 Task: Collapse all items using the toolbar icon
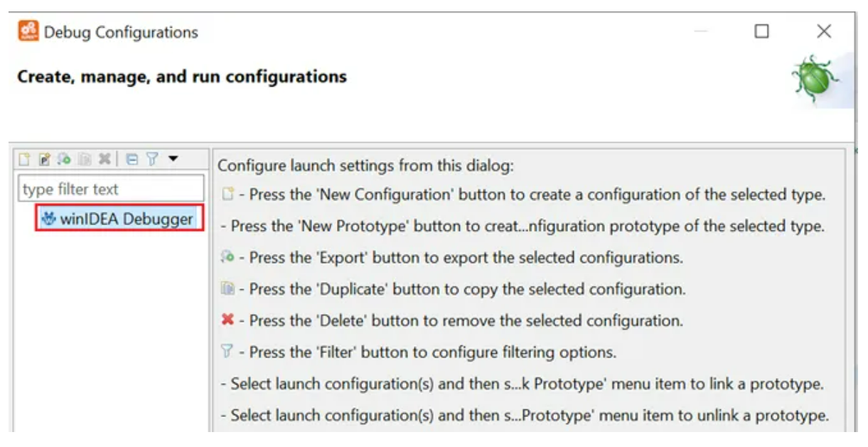click(x=132, y=159)
